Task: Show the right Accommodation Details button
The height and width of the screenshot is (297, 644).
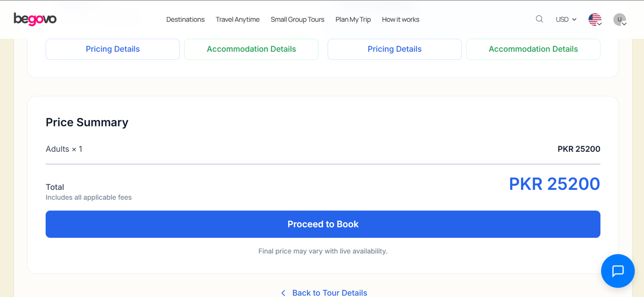Action: pos(533,49)
